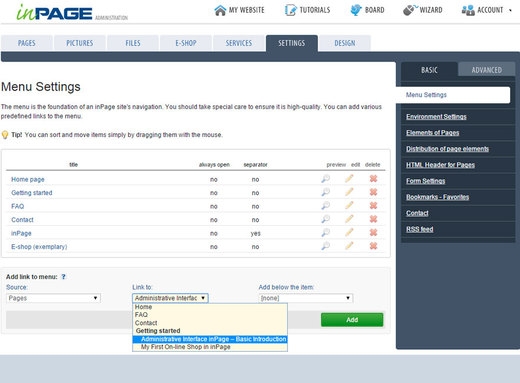Image resolution: width=520 pixels, height=383 pixels.
Task: Expand the Account menu arrow
Action: click(510, 10)
